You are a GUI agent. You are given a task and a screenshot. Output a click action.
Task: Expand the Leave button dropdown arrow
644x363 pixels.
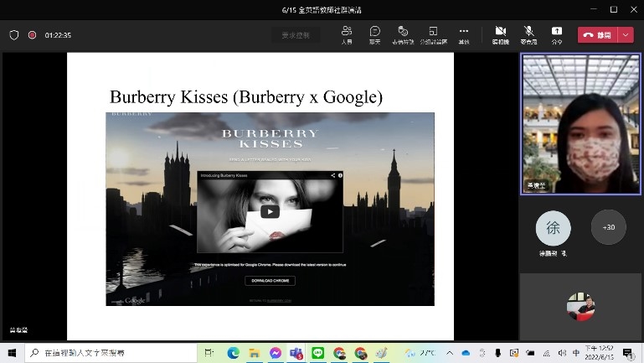pyautogui.click(x=626, y=35)
